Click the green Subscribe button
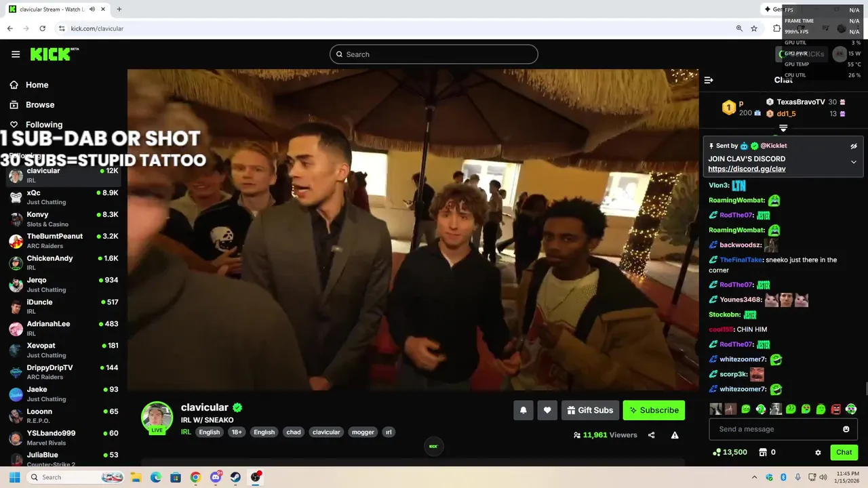Screen dimensions: 868x488 coord(654,410)
